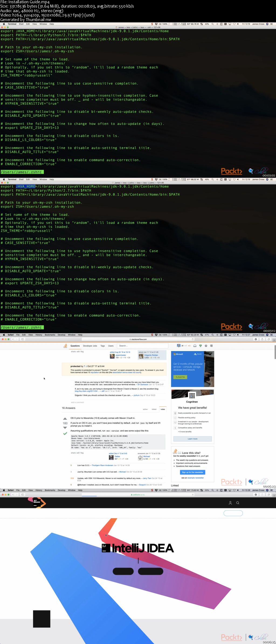Click the reputation link in the protected notice

(95, 372)
